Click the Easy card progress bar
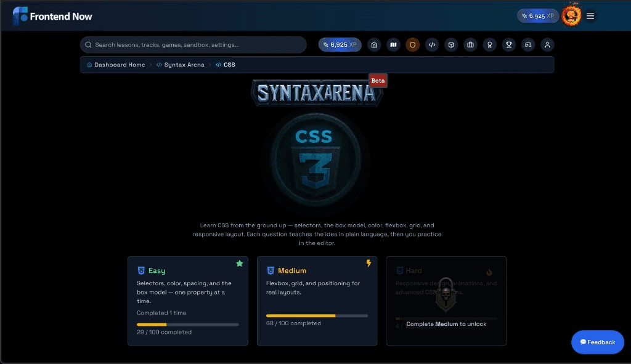 point(187,325)
